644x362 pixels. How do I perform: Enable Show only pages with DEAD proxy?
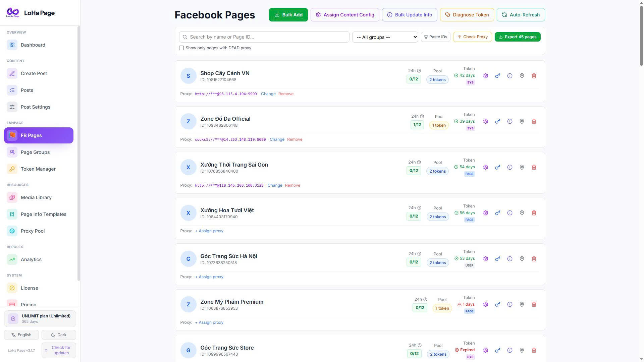[181, 48]
